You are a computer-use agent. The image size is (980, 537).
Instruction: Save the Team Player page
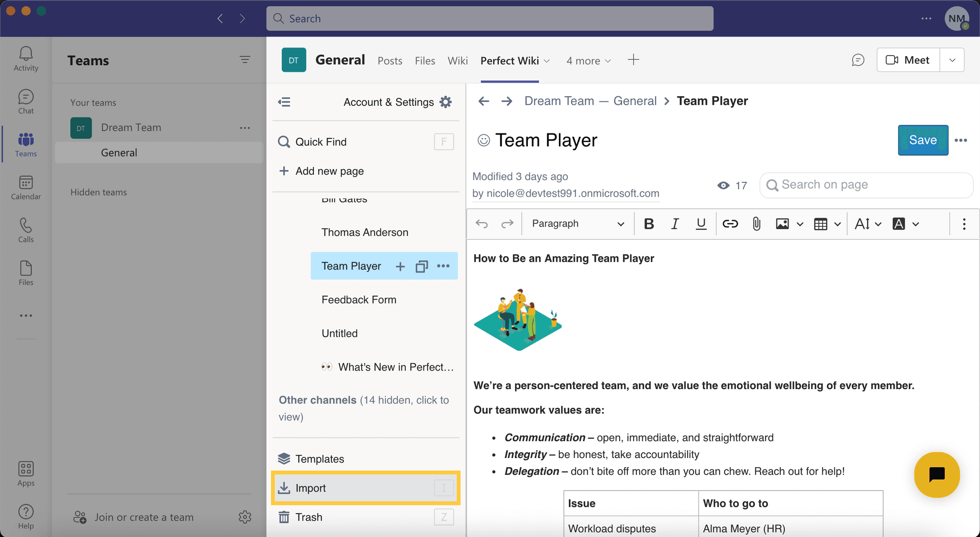(923, 140)
